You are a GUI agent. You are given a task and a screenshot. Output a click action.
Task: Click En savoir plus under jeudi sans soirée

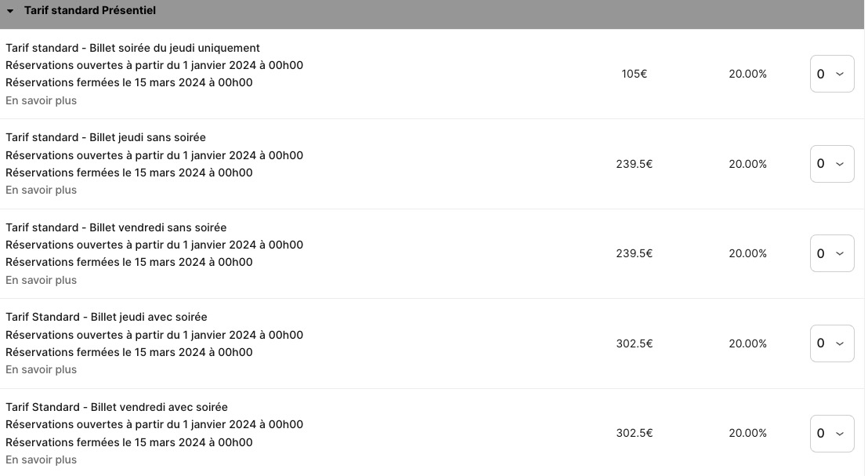point(41,190)
